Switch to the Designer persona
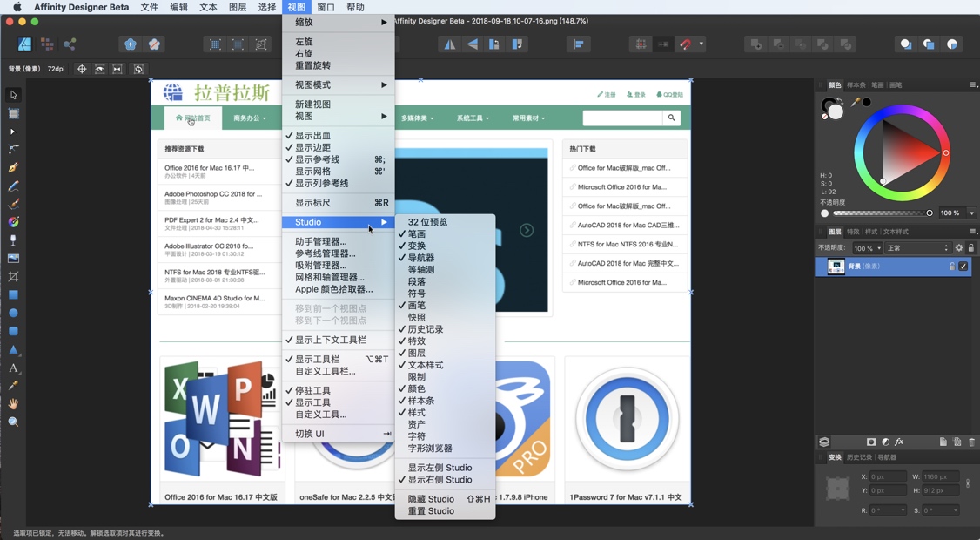 [x=24, y=44]
